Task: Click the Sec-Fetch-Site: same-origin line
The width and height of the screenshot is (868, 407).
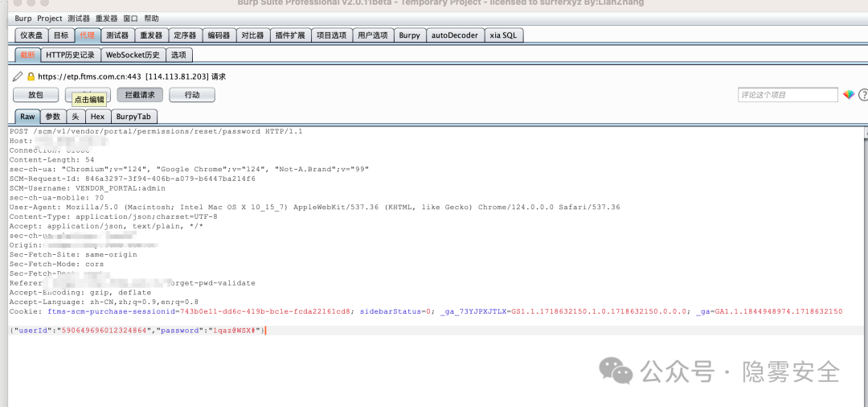Action: coord(73,254)
